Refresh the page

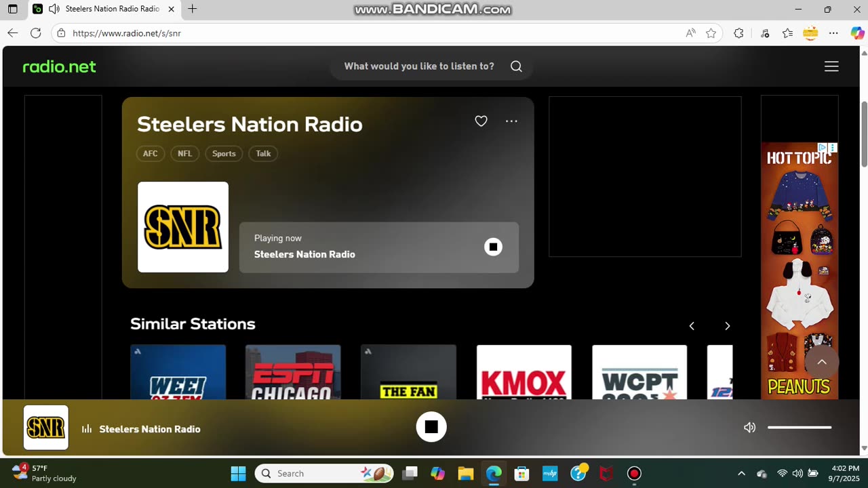pos(35,33)
